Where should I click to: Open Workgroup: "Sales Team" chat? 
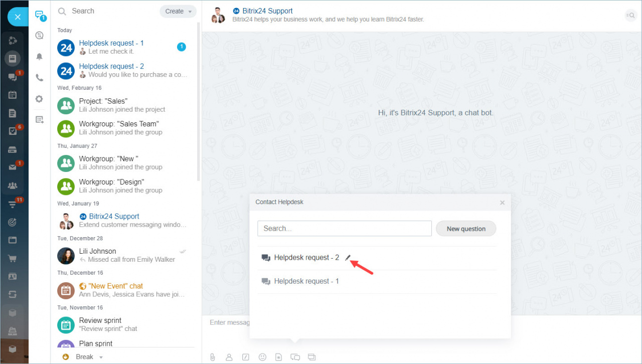(x=124, y=128)
